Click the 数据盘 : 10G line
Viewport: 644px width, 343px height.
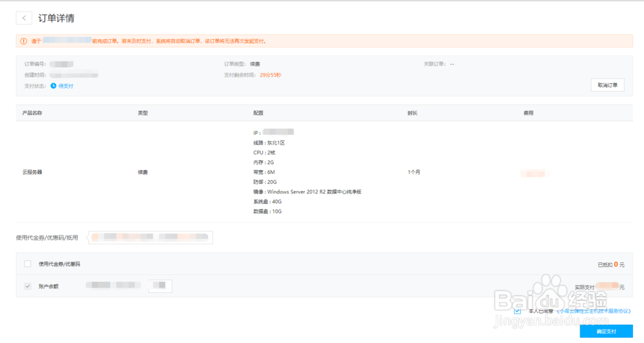[x=267, y=211]
